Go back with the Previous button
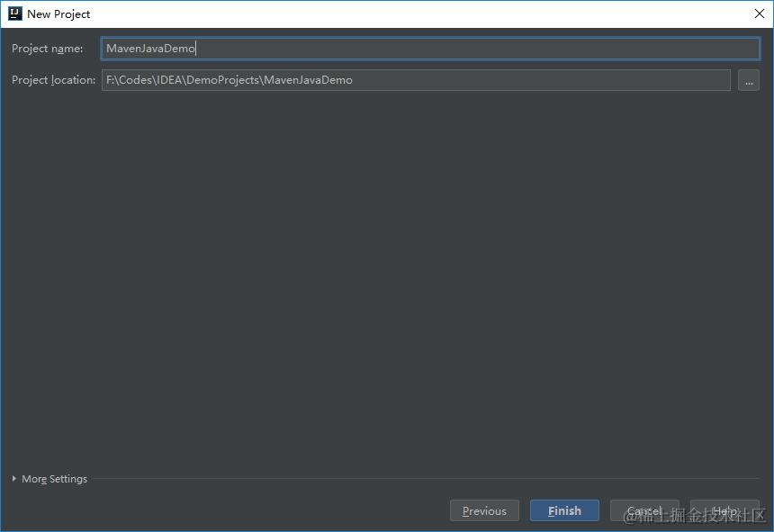 point(484,510)
